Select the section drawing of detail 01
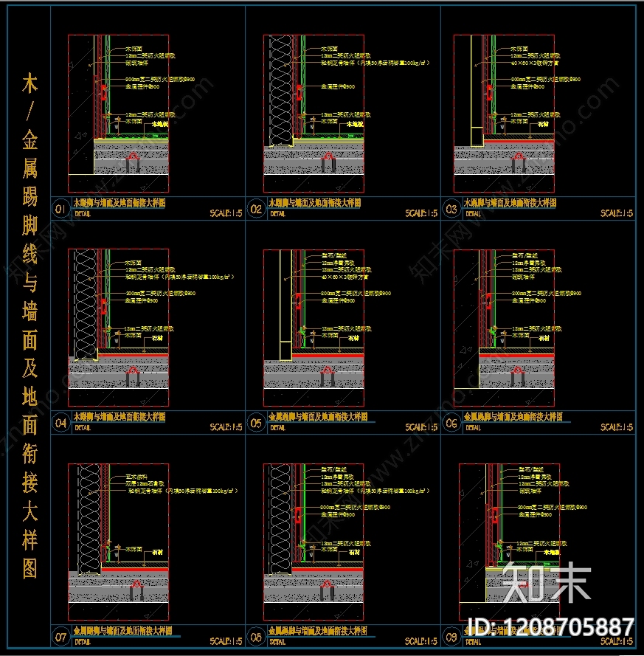 (x=118, y=114)
